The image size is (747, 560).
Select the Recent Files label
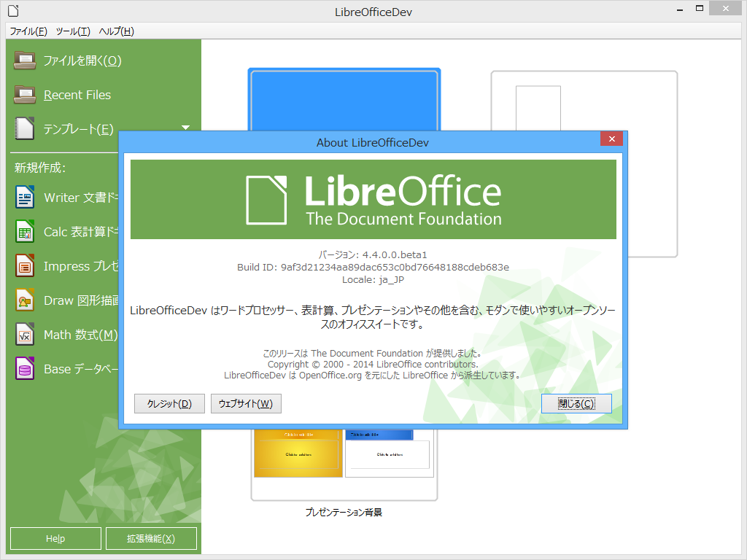(x=77, y=95)
